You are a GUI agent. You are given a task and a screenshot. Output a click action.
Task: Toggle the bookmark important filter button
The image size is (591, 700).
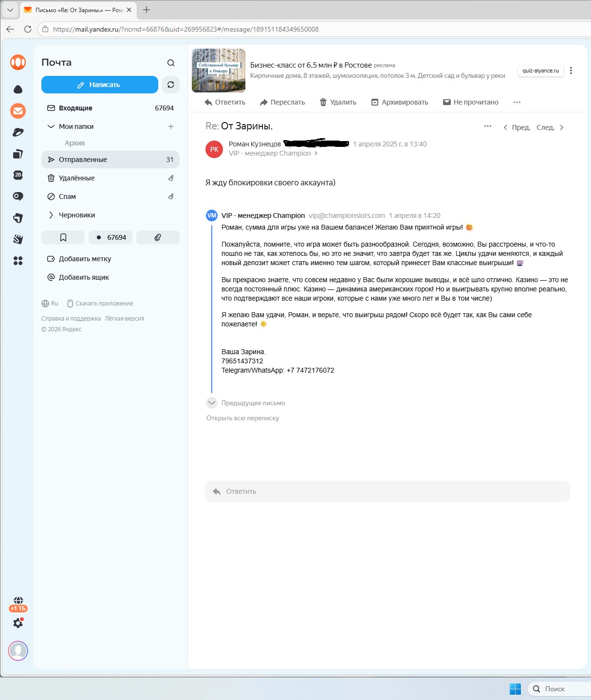[x=63, y=237]
